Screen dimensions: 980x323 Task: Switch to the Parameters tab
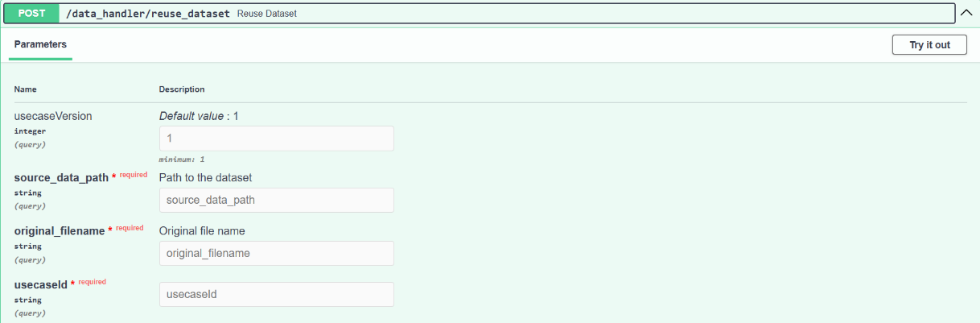pyautogui.click(x=40, y=45)
